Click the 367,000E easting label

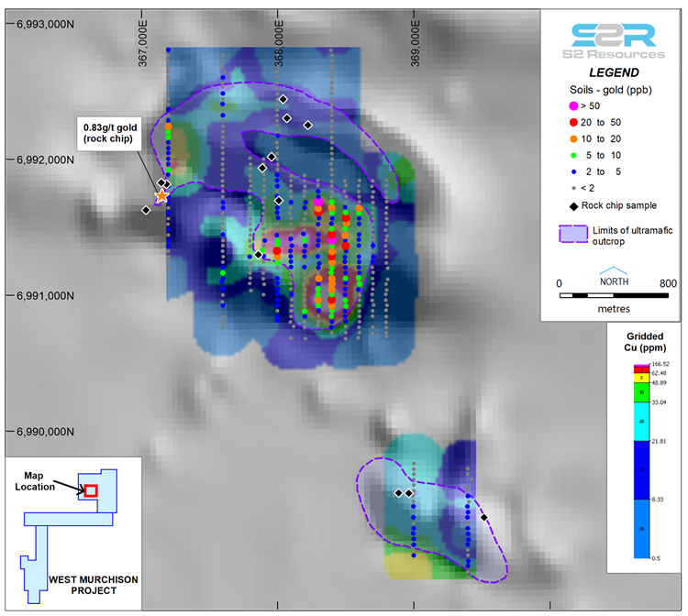(143, 43)
